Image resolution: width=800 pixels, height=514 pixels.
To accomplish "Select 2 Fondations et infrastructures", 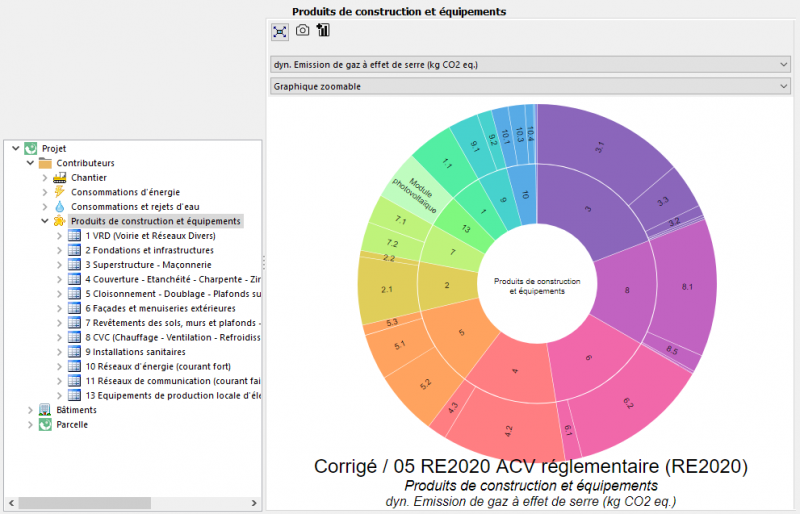I will tap(149, 250).
